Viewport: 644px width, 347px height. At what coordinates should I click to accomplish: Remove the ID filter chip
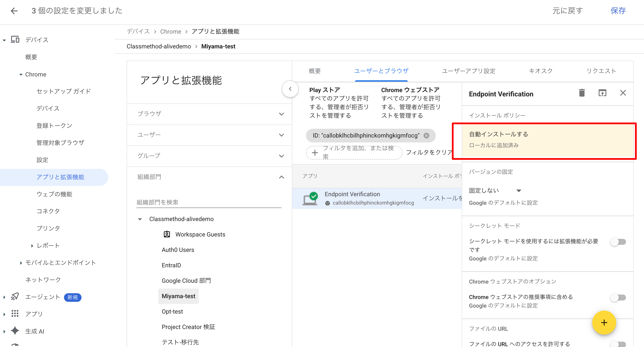pyautogui.click(x=426, y=135)
